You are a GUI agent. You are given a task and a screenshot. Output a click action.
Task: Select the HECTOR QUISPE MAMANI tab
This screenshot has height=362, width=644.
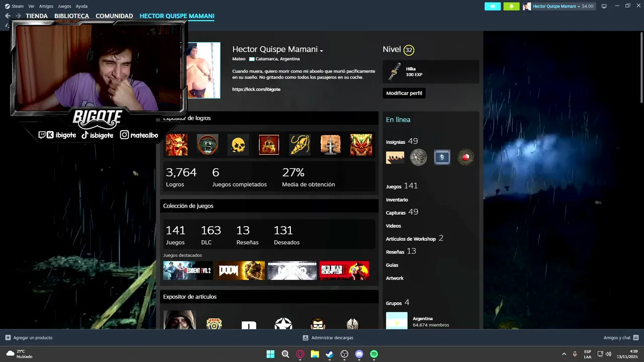pyautogui.click(x=177, y=16)
